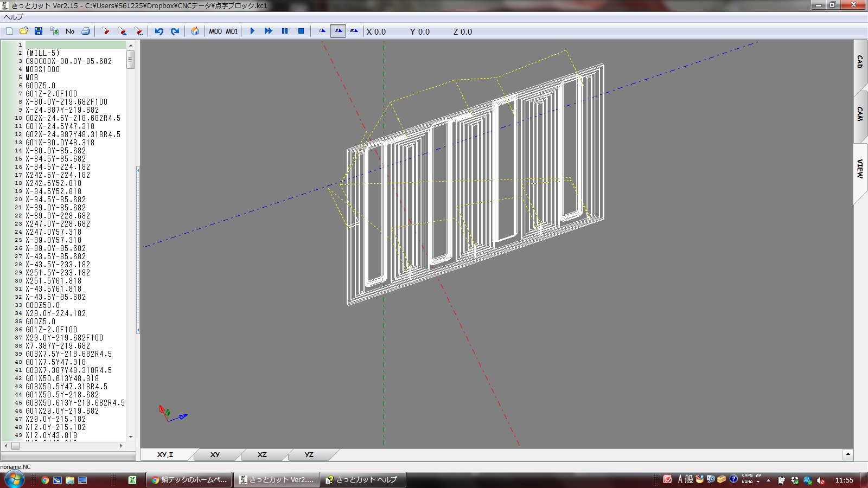
Task: Switch to the CAD side tab
Action: coord(860,62)
